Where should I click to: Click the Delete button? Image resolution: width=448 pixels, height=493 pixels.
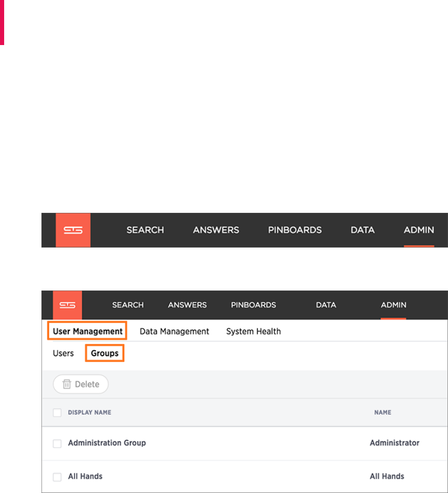(x=81, y=384)
